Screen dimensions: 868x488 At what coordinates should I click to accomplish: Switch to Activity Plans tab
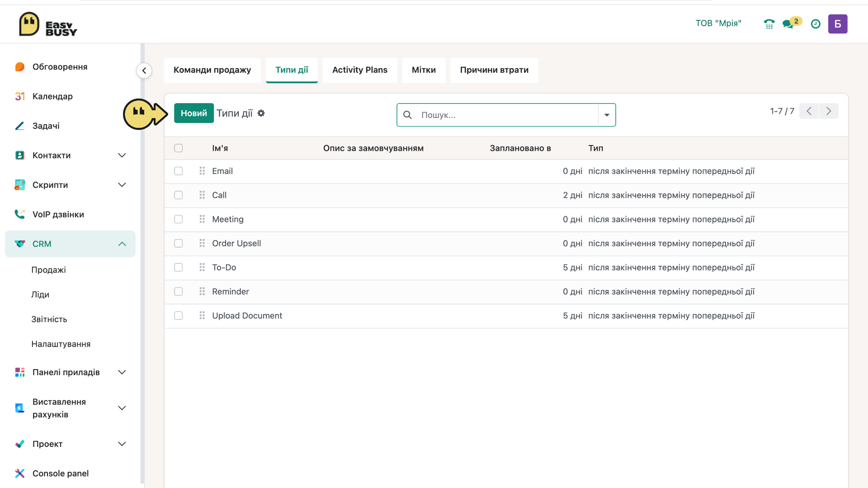coord(360,70)
